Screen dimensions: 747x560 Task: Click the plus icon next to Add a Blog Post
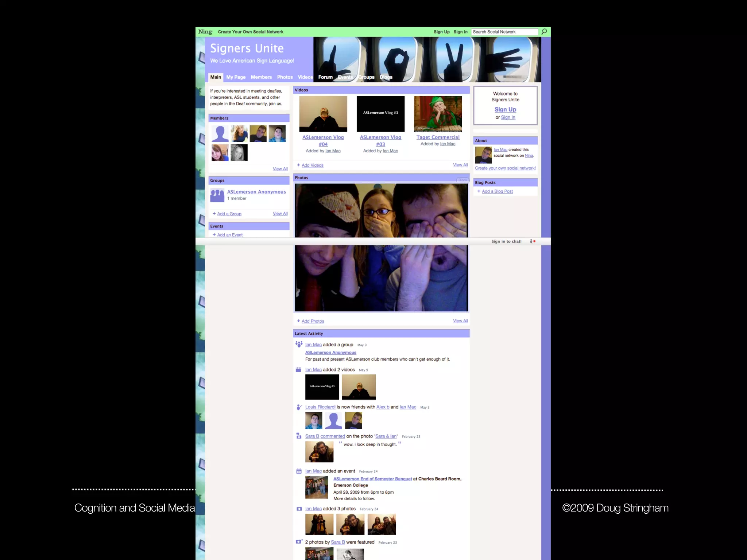coord(479,191)
